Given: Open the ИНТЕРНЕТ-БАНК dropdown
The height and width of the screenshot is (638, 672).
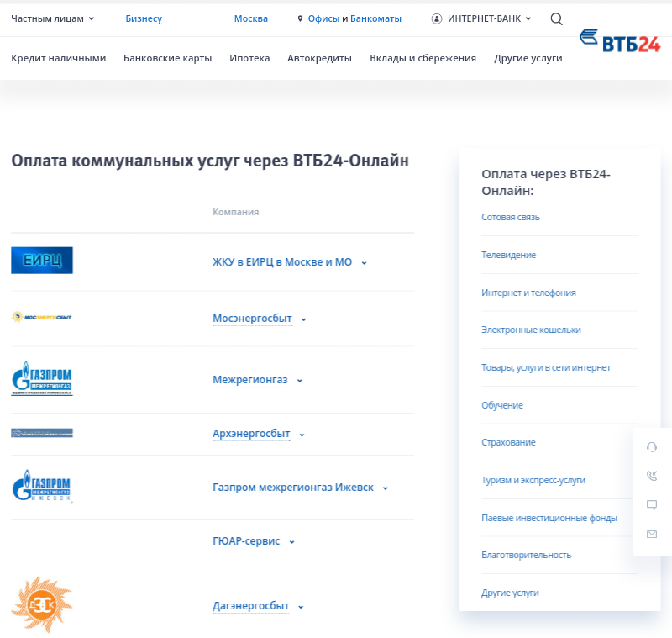Looking at the screenshot, I should click(x=482, y=18).
